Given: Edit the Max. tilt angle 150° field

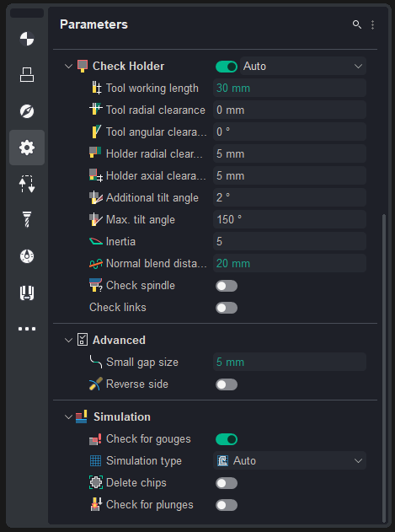Looking at the screenshot, I should tap(290, 219).
